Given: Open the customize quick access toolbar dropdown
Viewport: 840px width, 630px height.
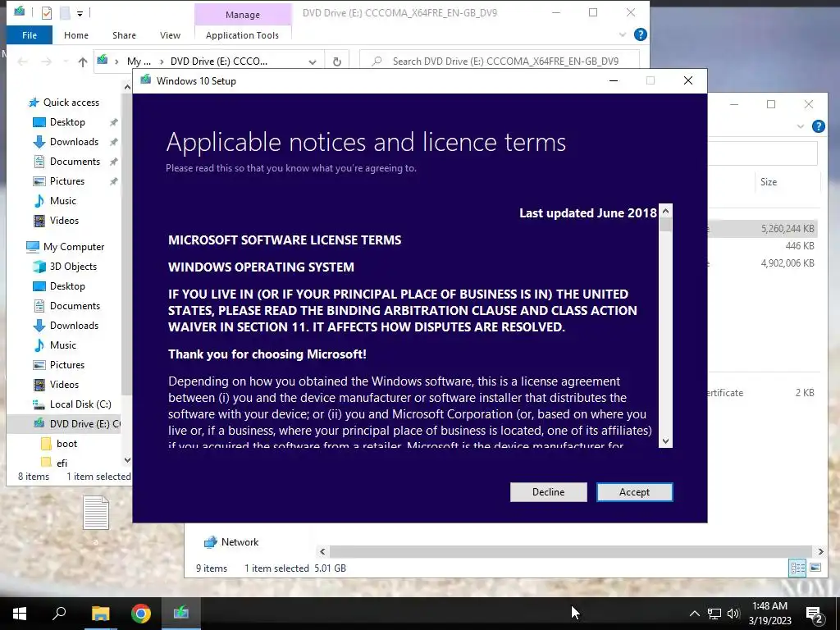Looking at the screenshot, I should click(80, 13).
